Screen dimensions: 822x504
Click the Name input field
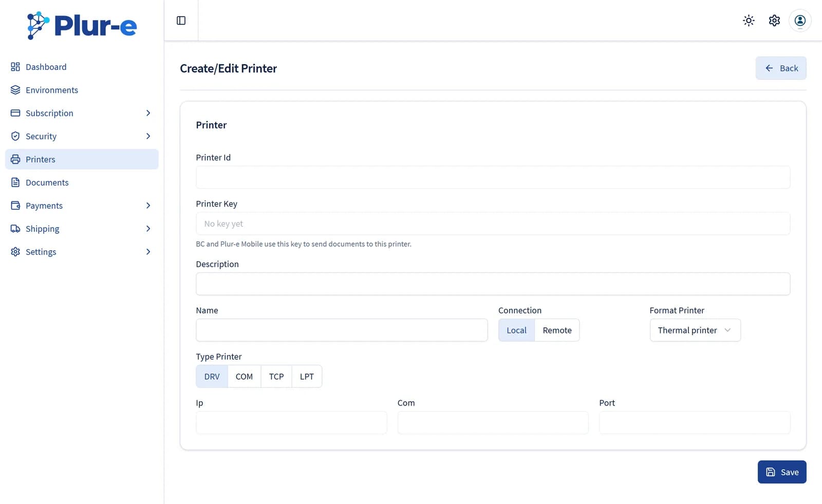tap(342, 330)
